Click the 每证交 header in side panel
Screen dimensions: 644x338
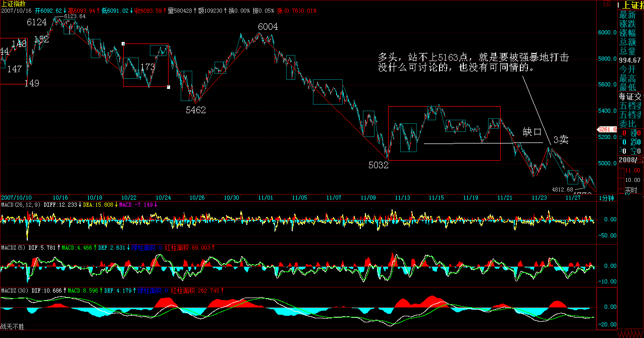click(x=630, y=96)
